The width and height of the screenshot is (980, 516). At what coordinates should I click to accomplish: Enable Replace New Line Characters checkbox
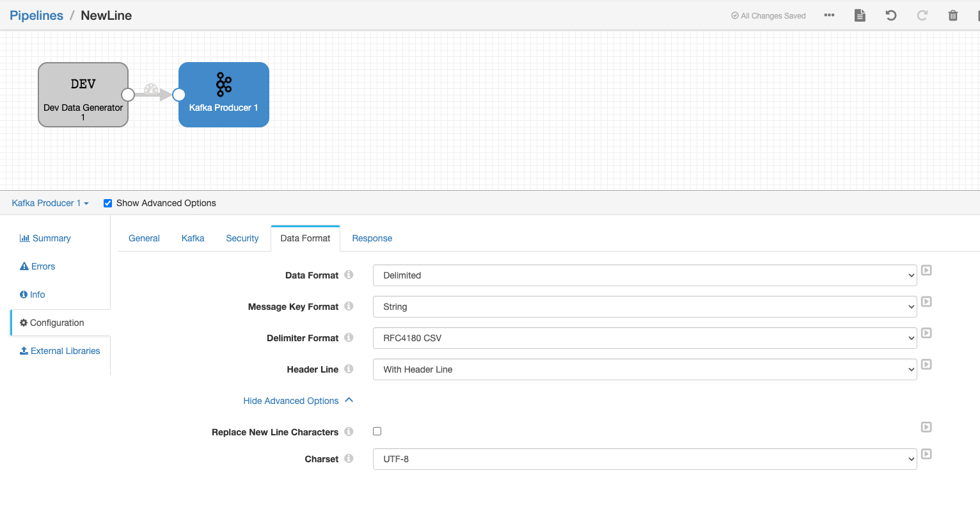tap(377, 431)
